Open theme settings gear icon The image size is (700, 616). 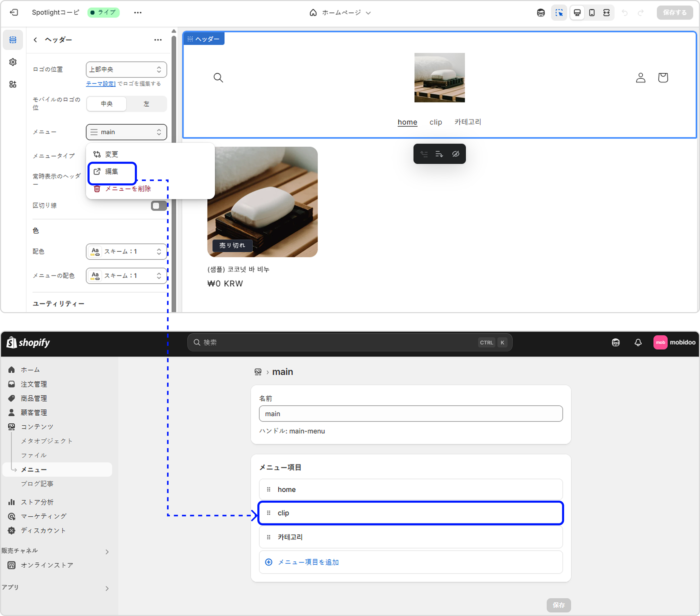coord(13,62)
